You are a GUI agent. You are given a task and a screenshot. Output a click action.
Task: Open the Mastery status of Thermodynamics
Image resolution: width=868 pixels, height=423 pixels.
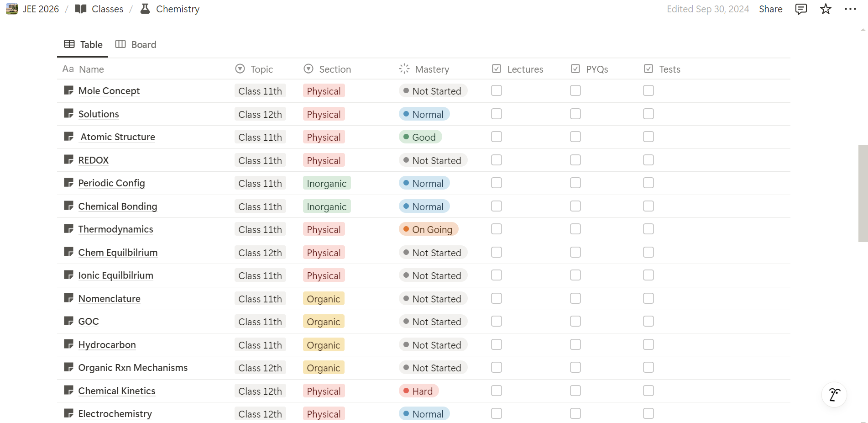click(429, 229)
